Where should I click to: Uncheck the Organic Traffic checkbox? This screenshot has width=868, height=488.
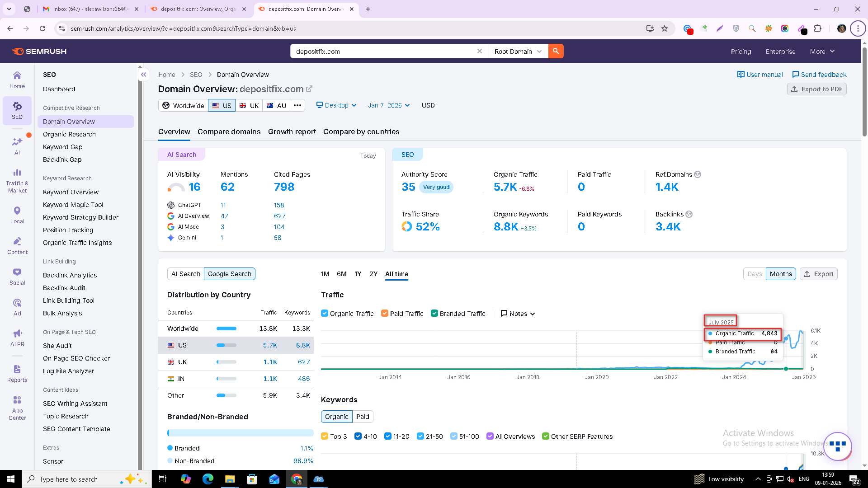[325, 314]
